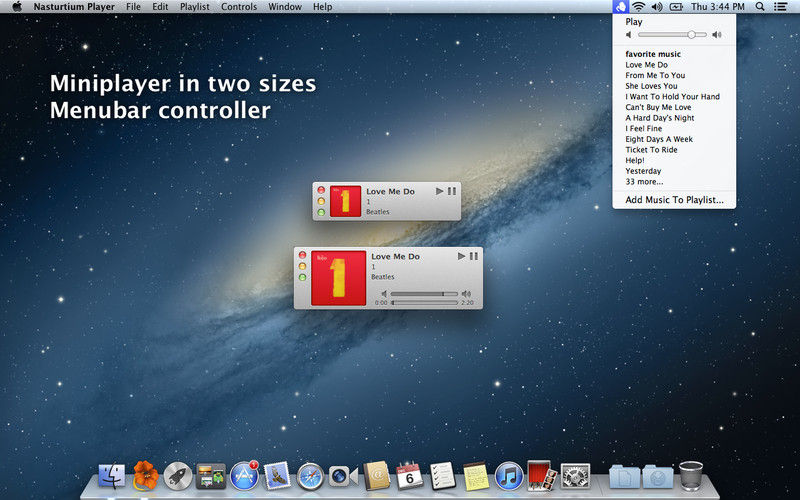800x500 pixels.
Task: Launch Nasturtium Player orange flower Dock icon
Action: [145, 476]
